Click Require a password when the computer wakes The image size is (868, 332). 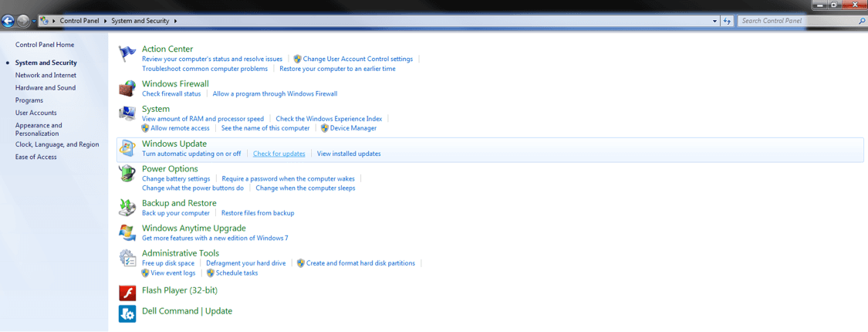point(289,178)
